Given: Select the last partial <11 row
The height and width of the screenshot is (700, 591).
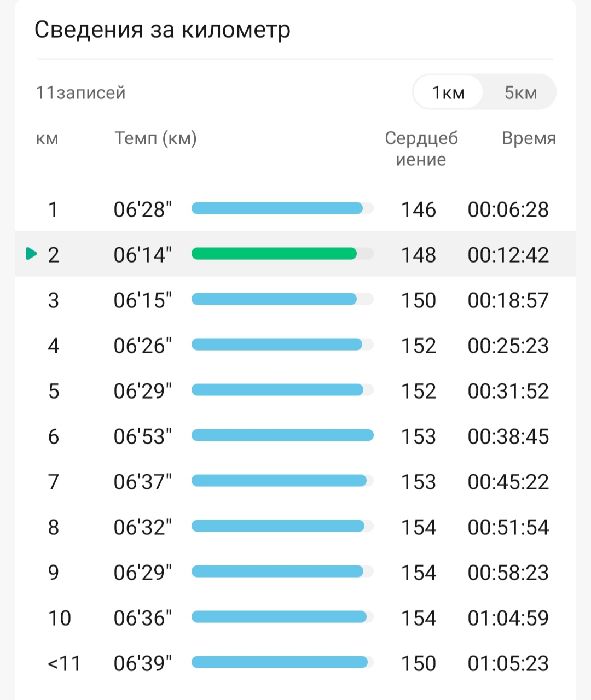Looking at the screenshot, I should pos(296,663).
